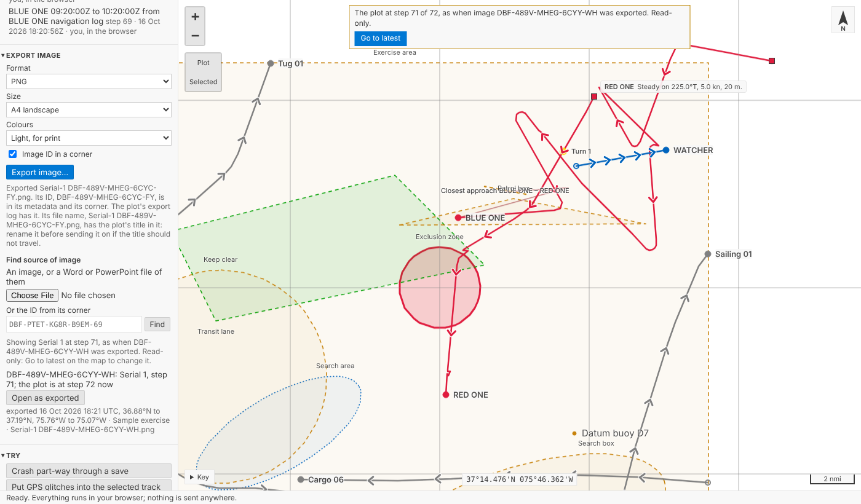Click Open as exported button
The width and height of the screenshot is (861, 504).
pos(46,398)
